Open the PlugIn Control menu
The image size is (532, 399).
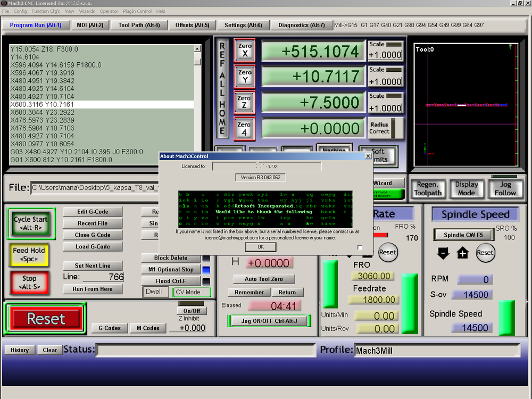(x=137, y=11)
